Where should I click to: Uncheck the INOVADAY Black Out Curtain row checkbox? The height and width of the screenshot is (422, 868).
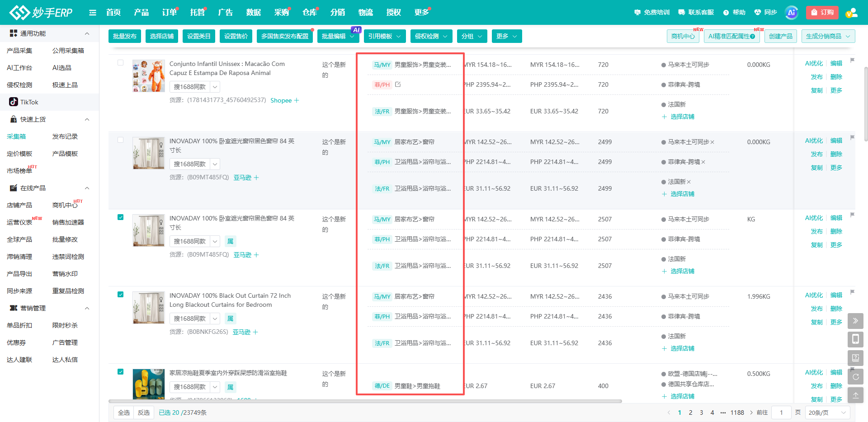click(x=121, y=295)
